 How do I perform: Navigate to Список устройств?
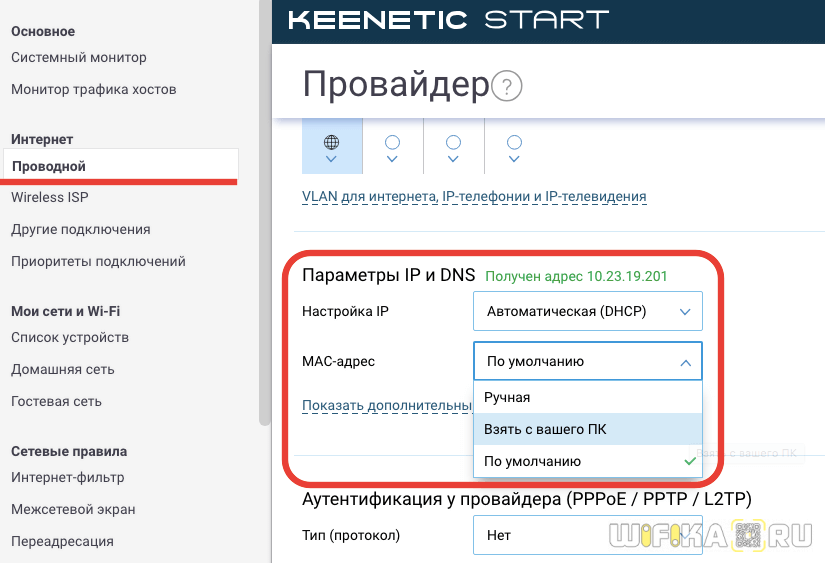(x=70, y=337)
